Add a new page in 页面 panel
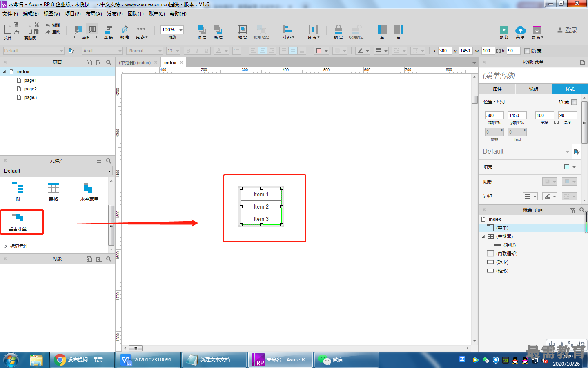The image size is (588, 368). (x=89, y=62)
